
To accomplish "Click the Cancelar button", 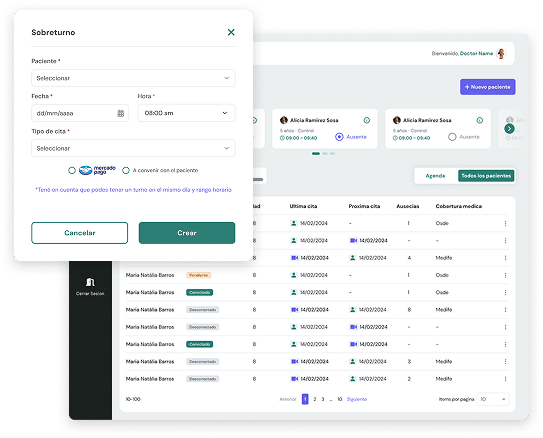I will pos(80,233).
